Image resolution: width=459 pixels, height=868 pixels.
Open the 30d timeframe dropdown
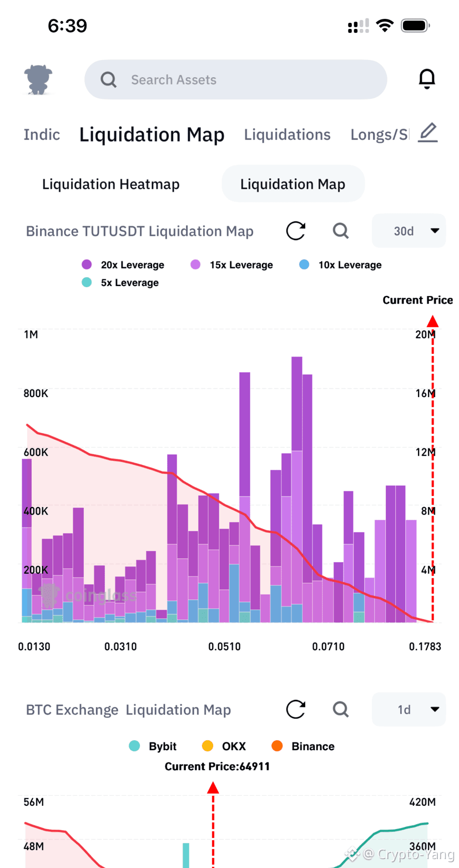pyautogui.click(x=408, y=230)
